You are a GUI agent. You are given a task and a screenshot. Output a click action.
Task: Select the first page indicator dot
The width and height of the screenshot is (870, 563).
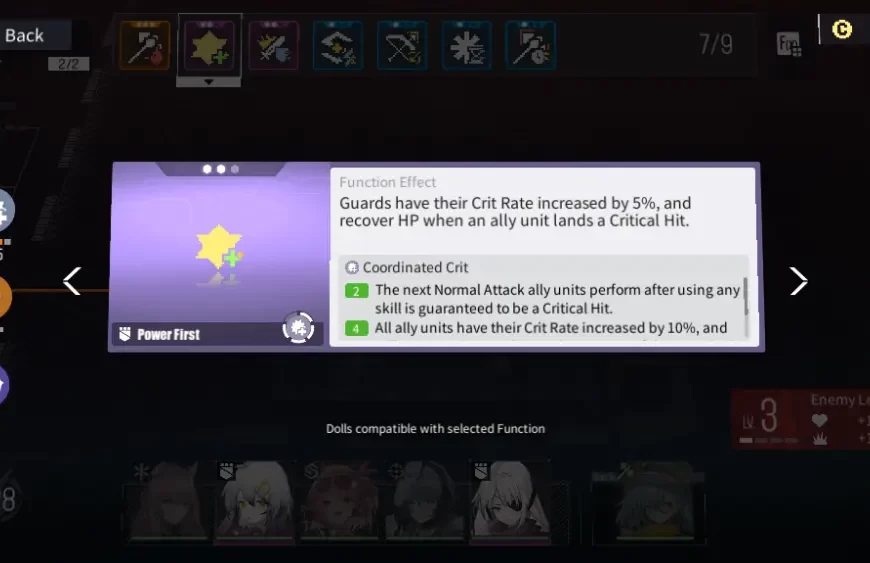point(207,169)
